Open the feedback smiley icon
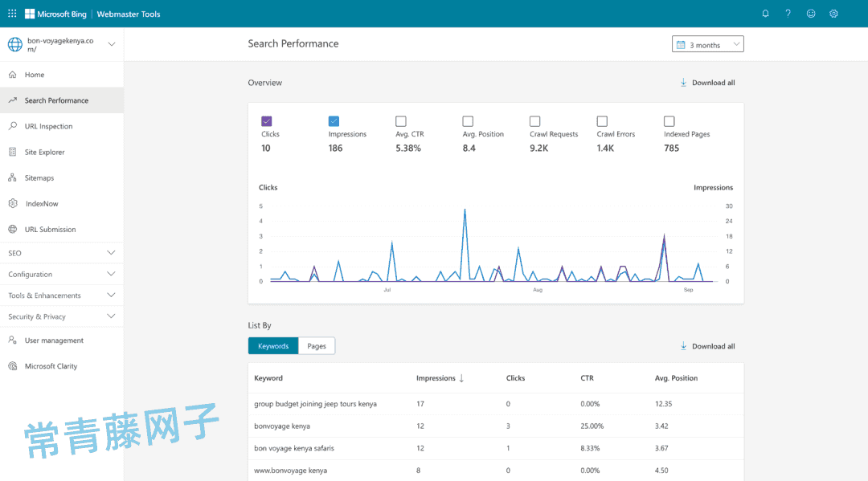Screen dimensions: 868x481 pyautogui.click(x=811, y=14)
